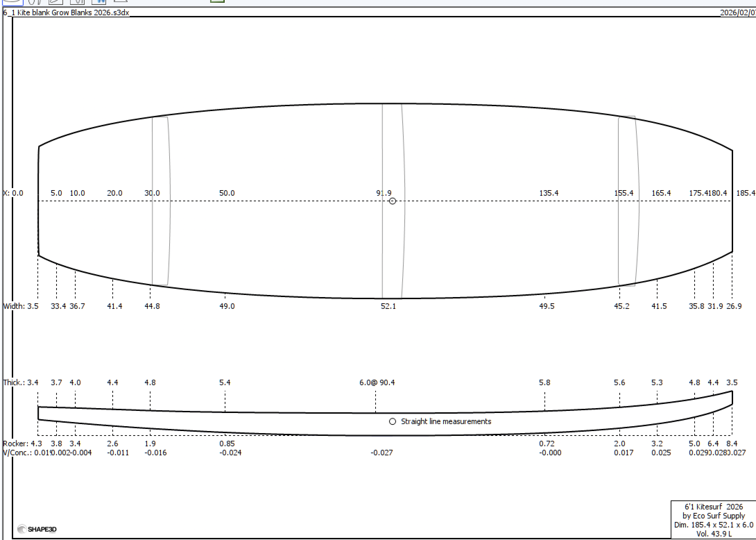756x540 pixels.
Task: Click the V/Conc. value 0.017
Action: click(x=624, y=453)
